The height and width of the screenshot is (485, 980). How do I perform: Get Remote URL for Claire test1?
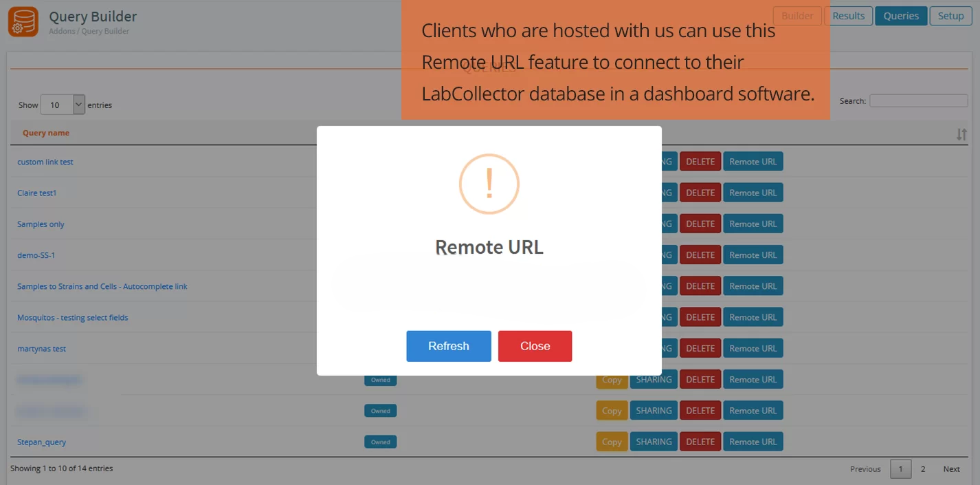coord(753,193)
